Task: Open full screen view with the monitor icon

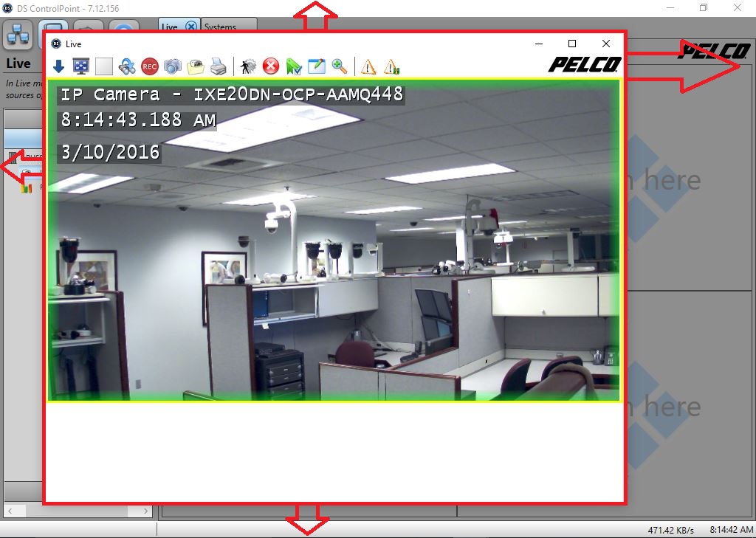Action: (81, 66)
